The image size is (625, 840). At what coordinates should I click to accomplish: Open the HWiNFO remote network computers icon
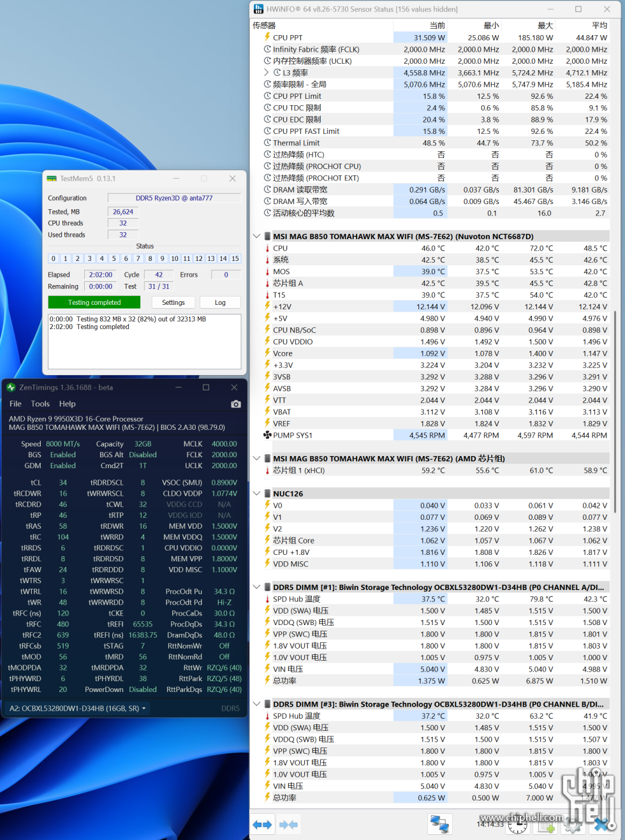[440, 824]
